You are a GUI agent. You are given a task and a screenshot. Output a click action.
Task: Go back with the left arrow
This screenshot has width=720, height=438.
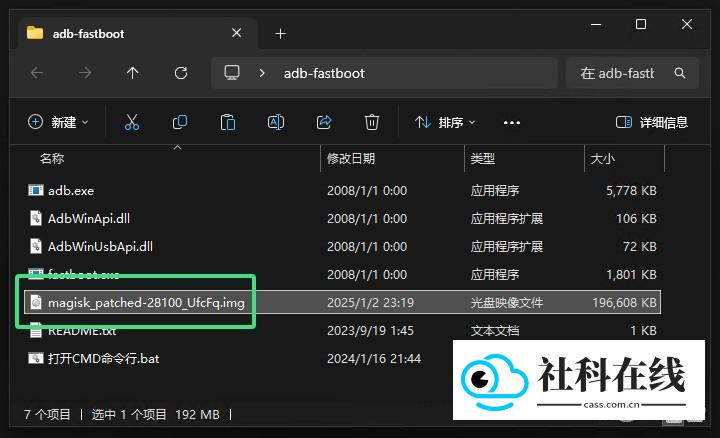pos(37,73)
